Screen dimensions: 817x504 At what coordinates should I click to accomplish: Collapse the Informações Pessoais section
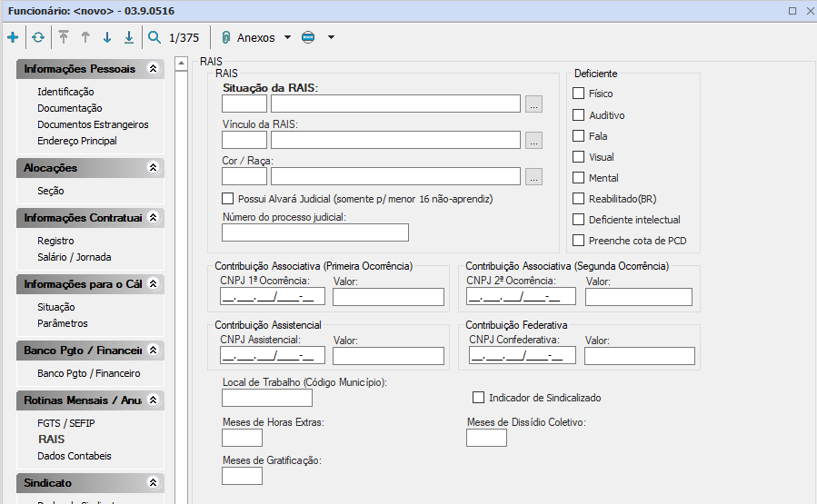point(153,69)
